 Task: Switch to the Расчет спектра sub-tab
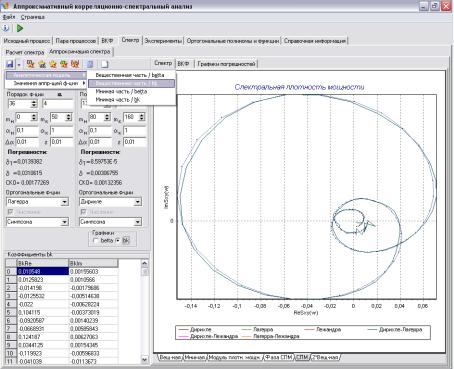(25, 52)
